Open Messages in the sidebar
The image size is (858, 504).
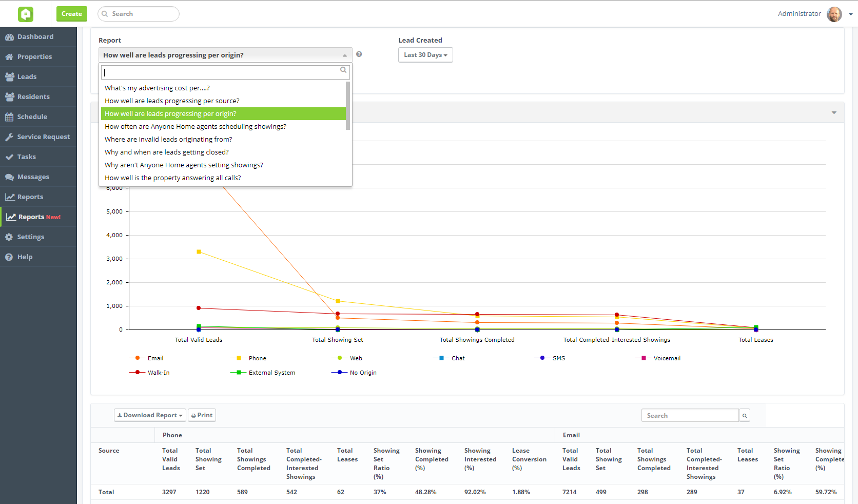[x=38, y=177]
